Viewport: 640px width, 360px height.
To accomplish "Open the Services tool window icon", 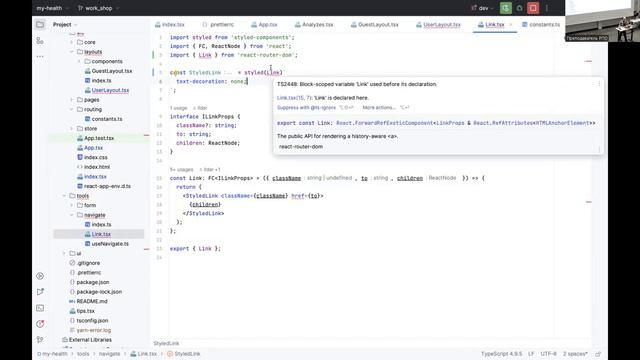I will click(40, 276).
